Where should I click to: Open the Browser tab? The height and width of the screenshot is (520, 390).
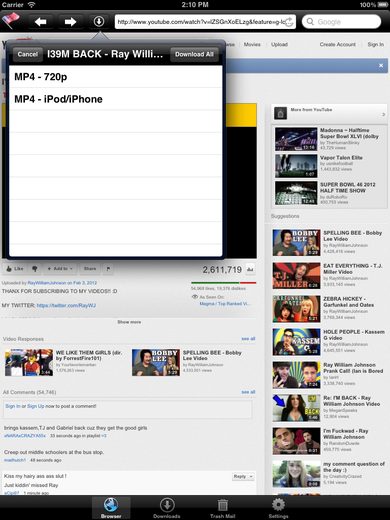coord(111,508)
